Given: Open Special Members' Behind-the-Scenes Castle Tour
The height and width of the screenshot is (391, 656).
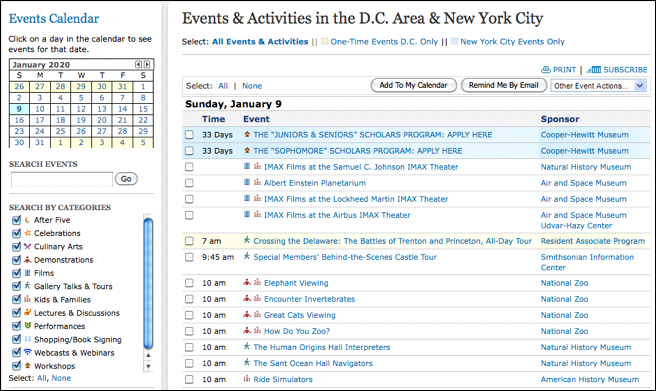Looking at the screenshot, I should click(x=345, y=257).
